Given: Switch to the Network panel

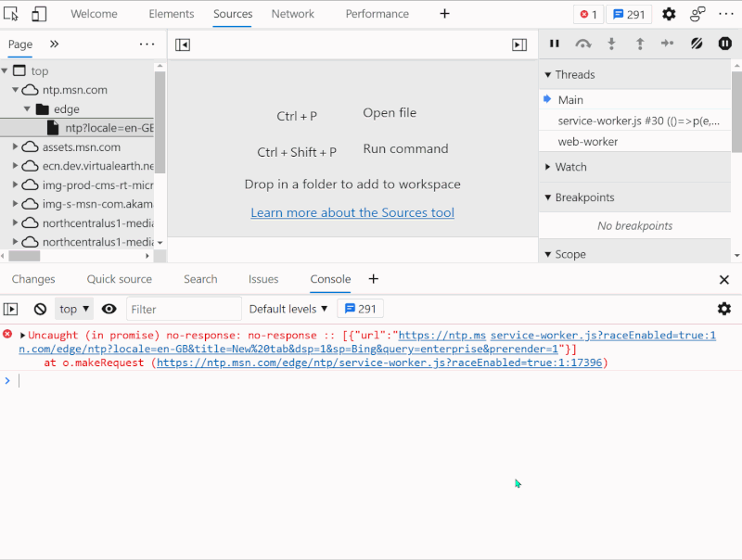Looking at the screenshot, I should [x=293, y=14].
